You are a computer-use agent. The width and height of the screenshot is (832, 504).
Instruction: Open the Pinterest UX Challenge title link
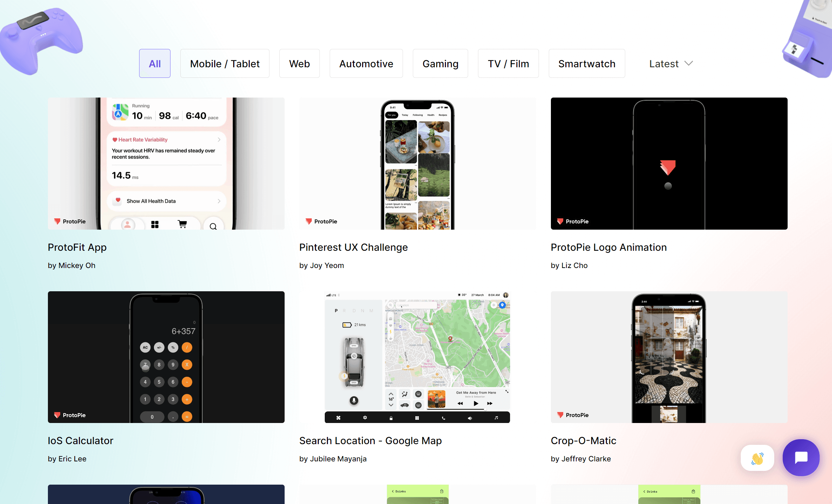353,248
